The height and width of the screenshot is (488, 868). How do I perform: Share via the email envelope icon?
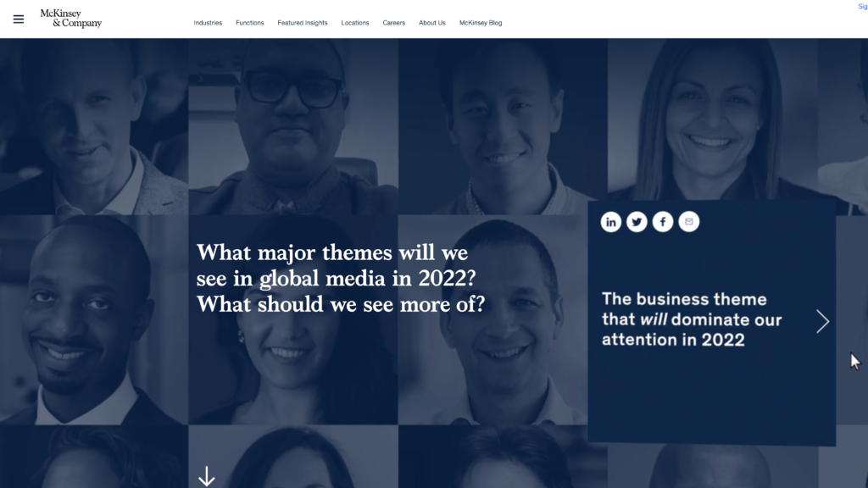(688, 222)
